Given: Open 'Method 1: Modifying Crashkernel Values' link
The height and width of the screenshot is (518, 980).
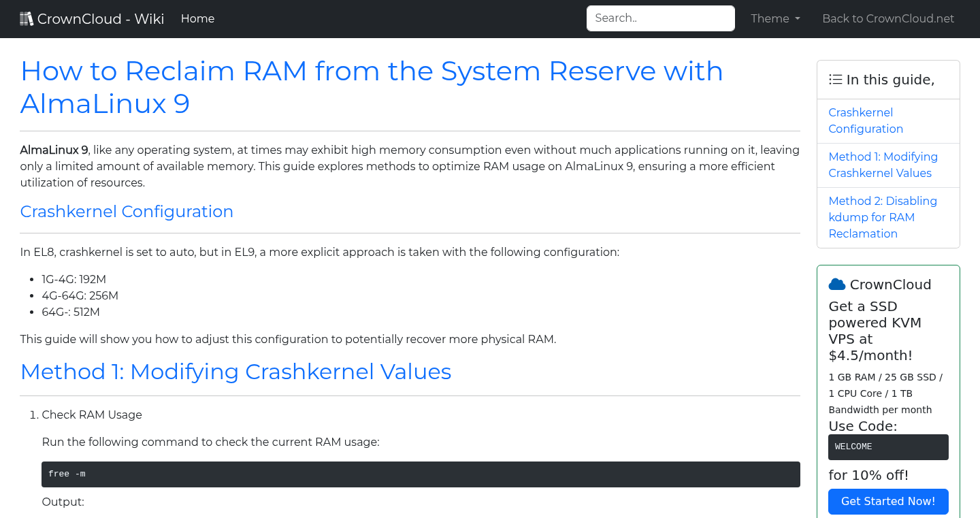Looking at the screenshot, I should (x=883, y=165).
